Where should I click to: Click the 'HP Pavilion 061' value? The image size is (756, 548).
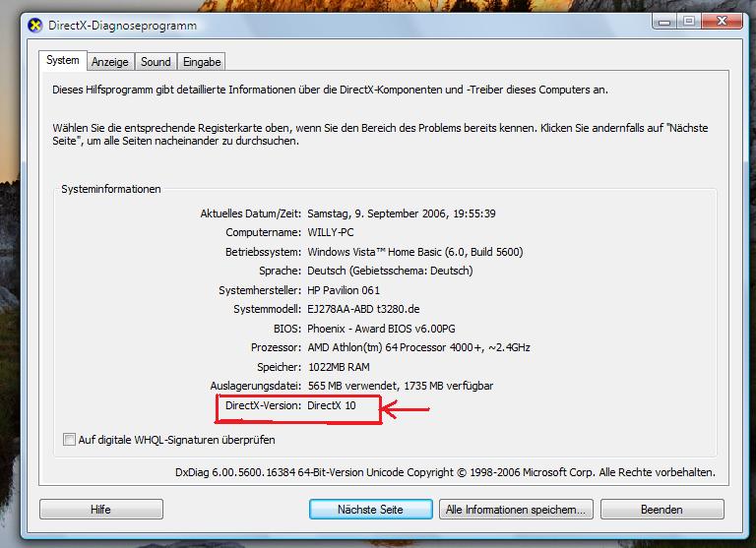point(344,290)
